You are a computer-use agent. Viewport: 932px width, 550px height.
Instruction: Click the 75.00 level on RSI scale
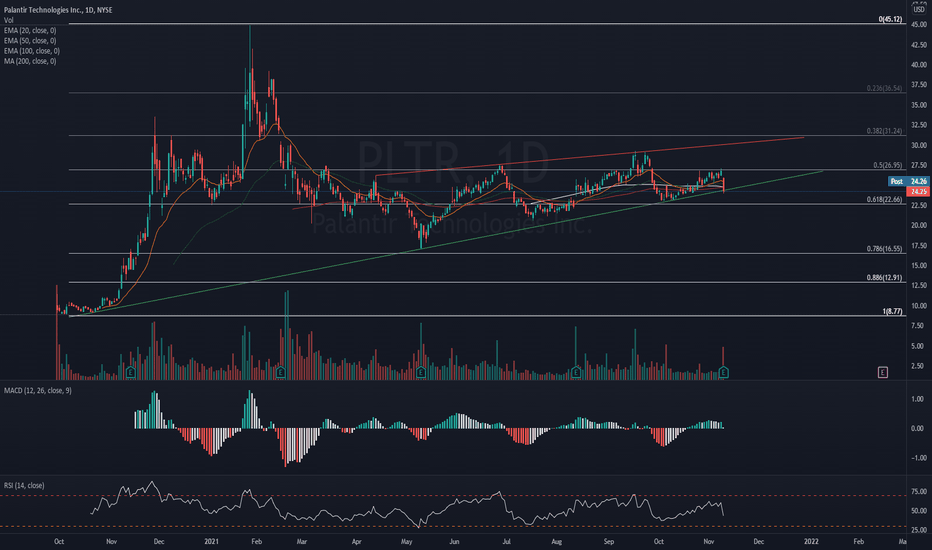(919, 492)
